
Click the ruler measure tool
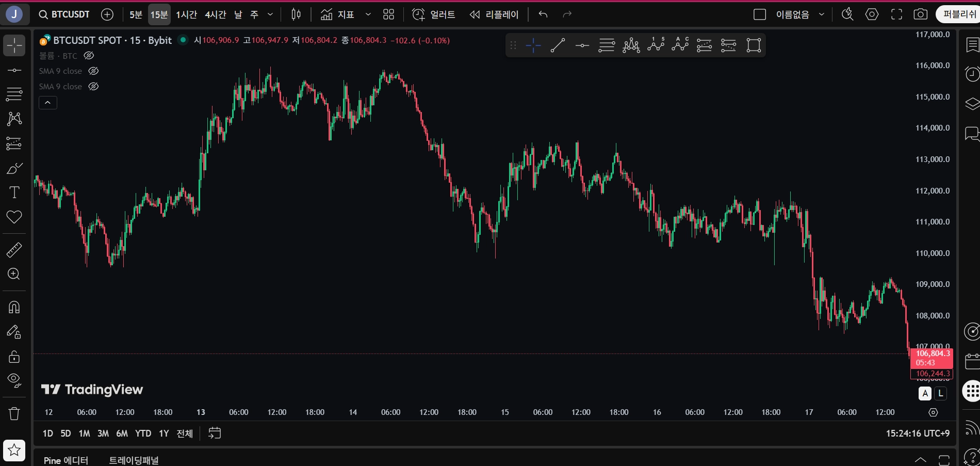coord(14,250)
